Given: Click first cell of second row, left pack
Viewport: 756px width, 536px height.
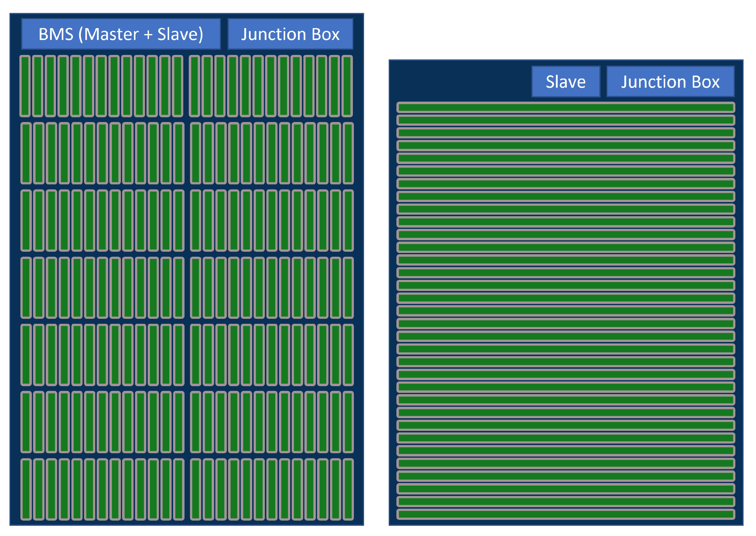Looking at the screenshot, I should click(x=26, y=153).
